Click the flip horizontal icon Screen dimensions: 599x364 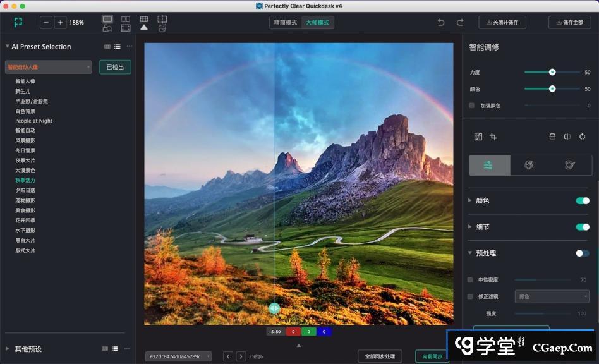click(567, 136)
